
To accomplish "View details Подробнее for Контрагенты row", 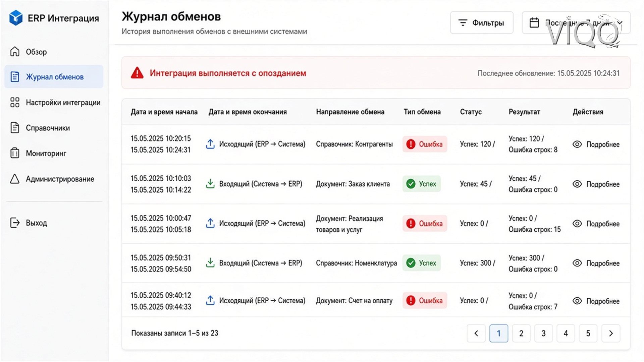I will coord(596,144).
